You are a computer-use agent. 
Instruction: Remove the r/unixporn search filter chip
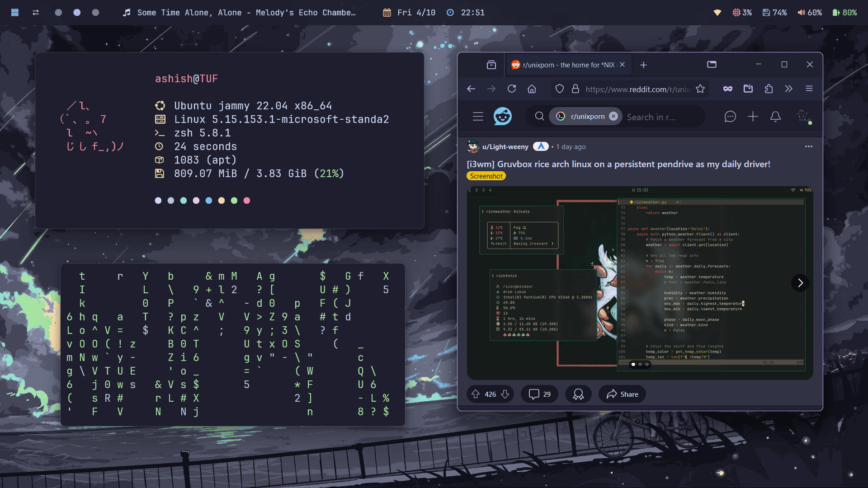click(x=613, y=117)
